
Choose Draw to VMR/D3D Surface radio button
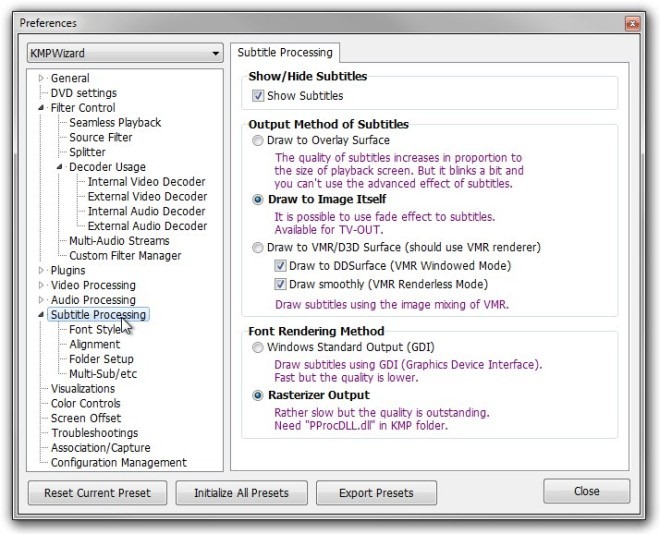coord(259,247)
